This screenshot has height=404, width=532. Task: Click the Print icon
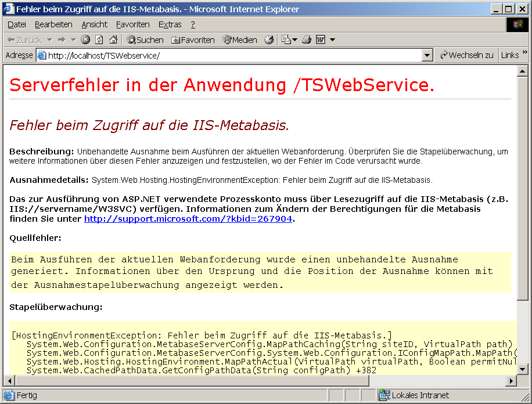point(306,39)
